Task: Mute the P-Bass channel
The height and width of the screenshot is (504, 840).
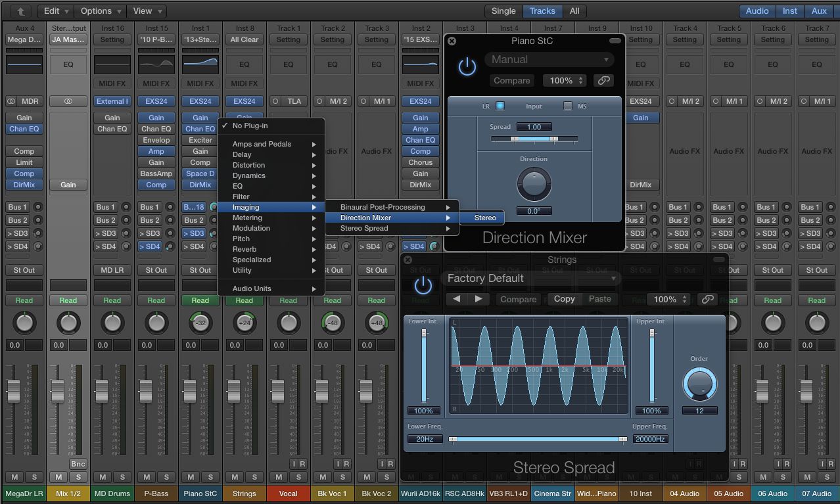Action: coord(147,477)
